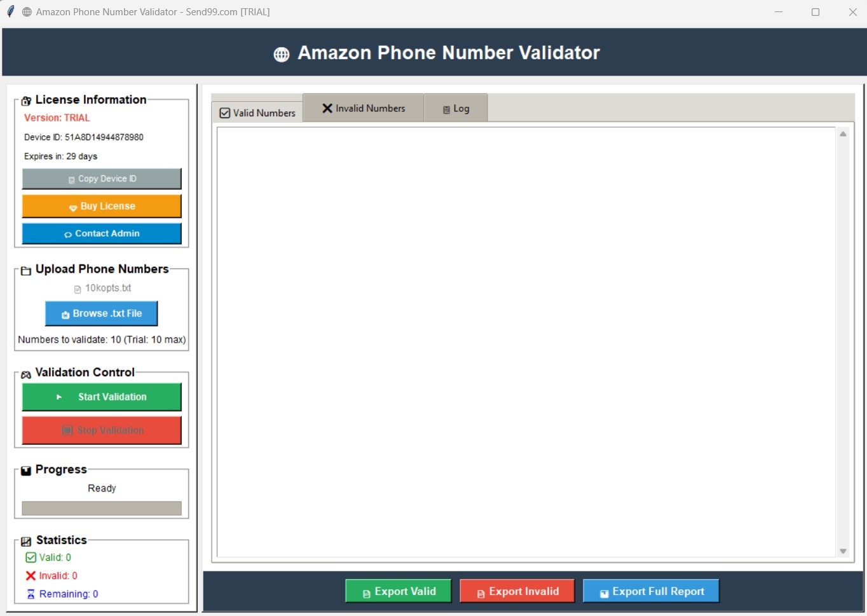Start the phone number validation

tap(102, 397)
